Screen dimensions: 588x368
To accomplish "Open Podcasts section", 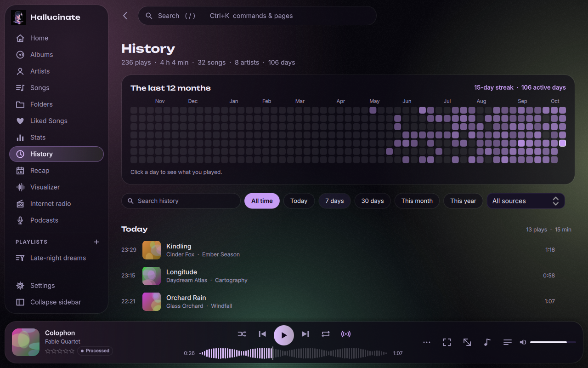I will 57,220.
